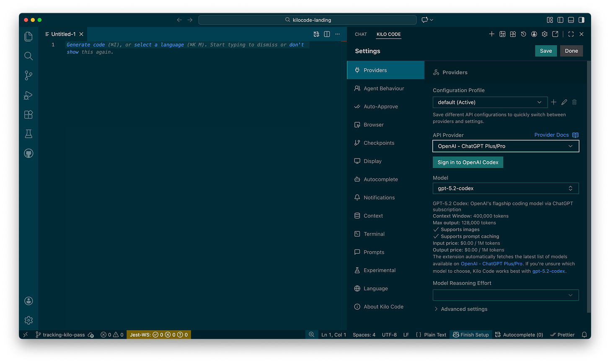Switch to the CHAT tab
The height and width of the screenshot is (364, 610).
[361, 34]
